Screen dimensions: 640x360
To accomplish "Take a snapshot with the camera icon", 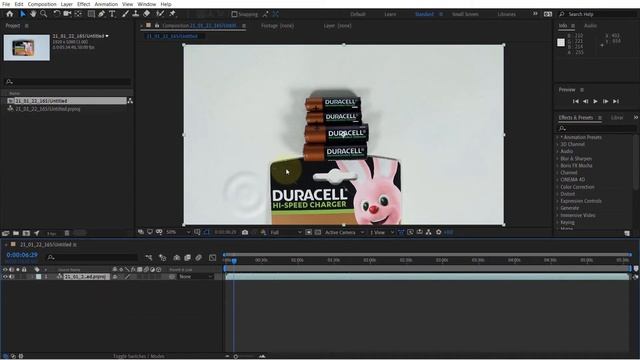I will (245, 232).
